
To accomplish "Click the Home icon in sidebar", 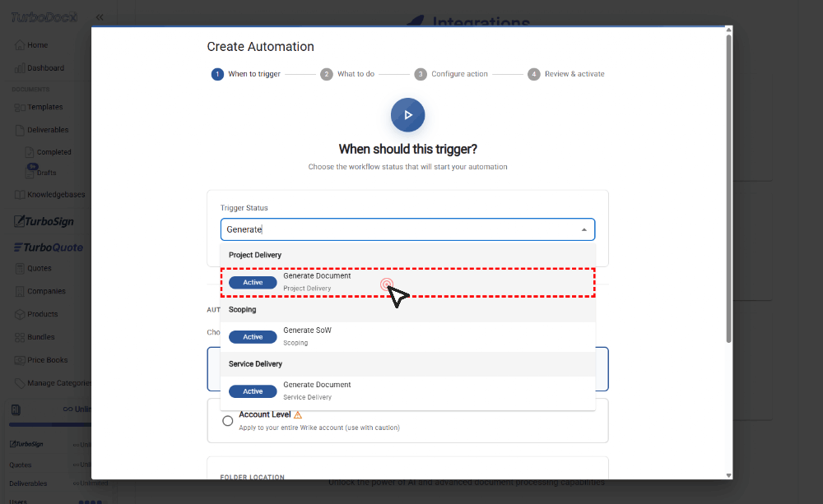I will coord(20,45).
